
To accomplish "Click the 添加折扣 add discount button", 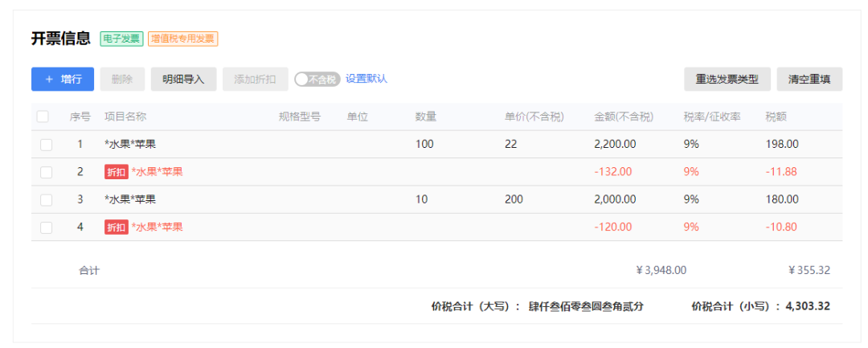I will coord(255,79).
